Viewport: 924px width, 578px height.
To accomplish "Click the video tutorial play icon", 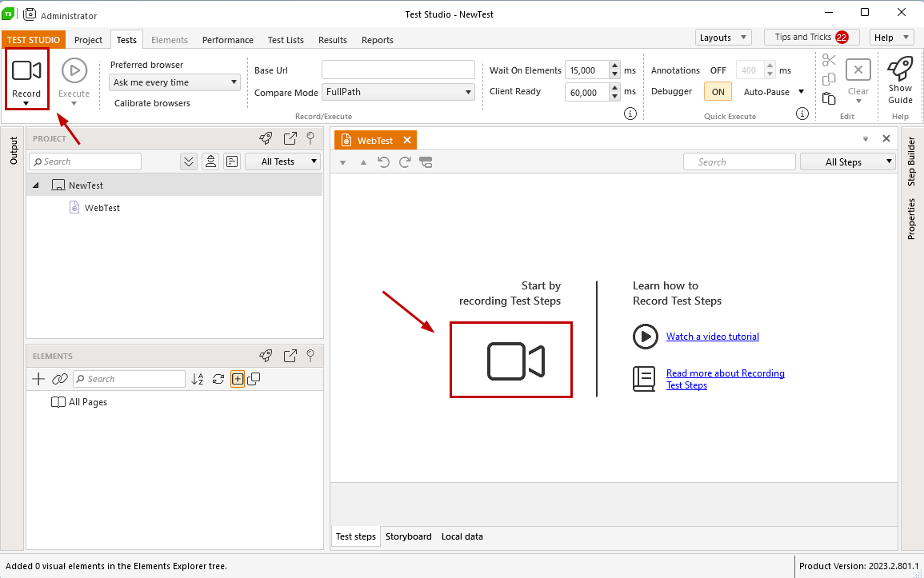I will pos(646,337).
